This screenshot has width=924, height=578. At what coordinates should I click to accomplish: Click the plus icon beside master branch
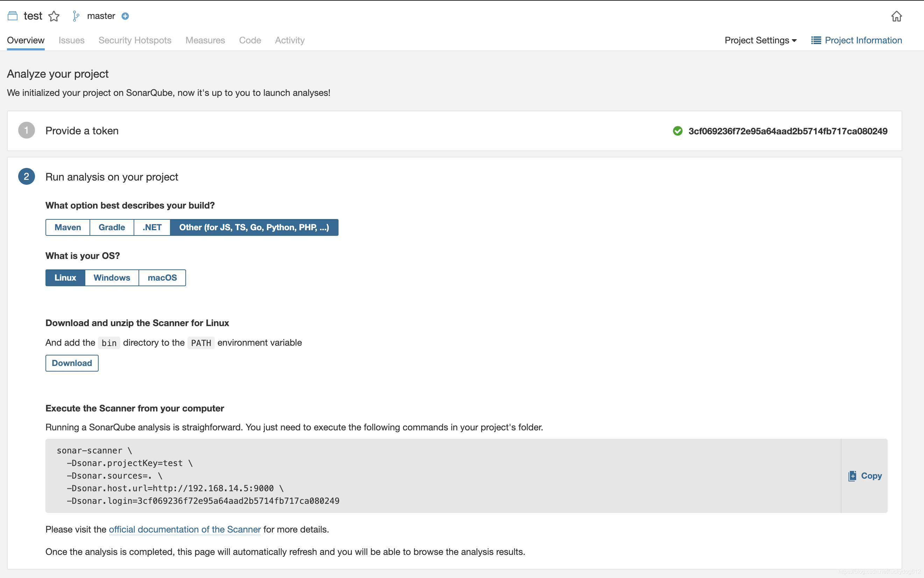pos(125,16)
